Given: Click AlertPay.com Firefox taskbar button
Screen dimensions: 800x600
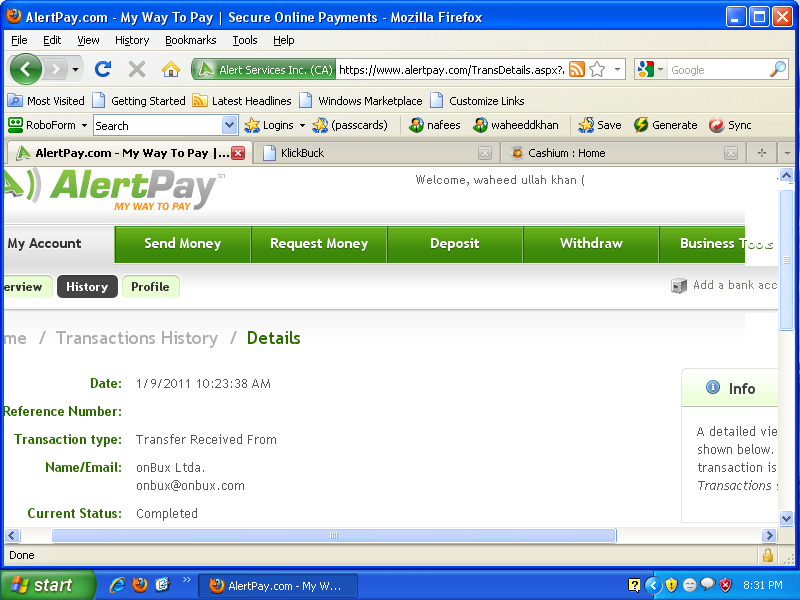Looking at the screenshot, I should tap(278, 586).
